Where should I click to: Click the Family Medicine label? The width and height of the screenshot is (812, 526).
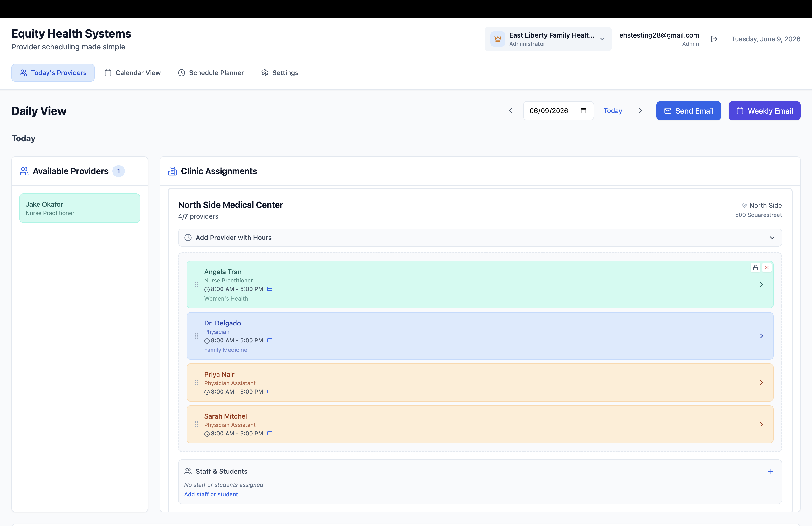coord(226,350)
